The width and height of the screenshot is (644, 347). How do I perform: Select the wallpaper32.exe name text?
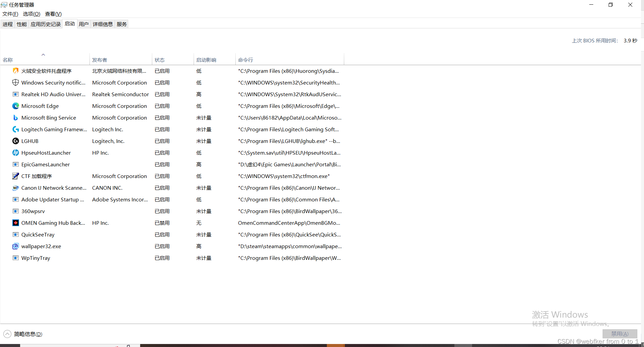coord(41,246)
